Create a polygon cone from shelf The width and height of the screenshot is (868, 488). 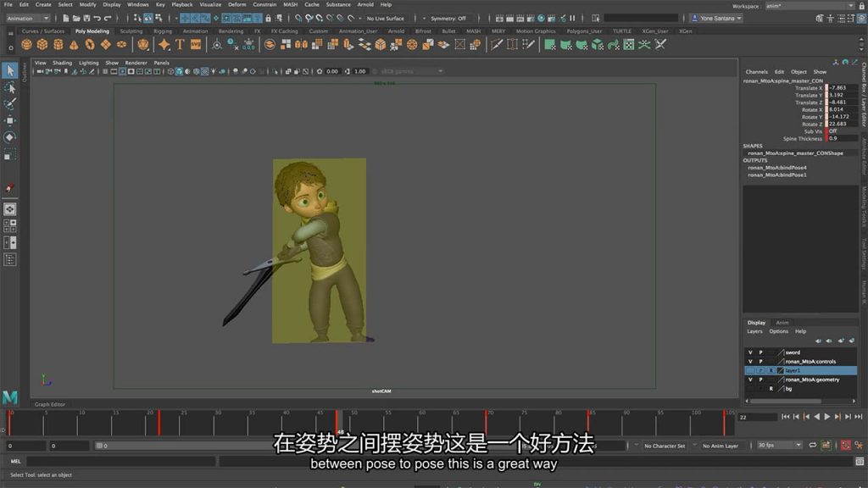(74, 45)
